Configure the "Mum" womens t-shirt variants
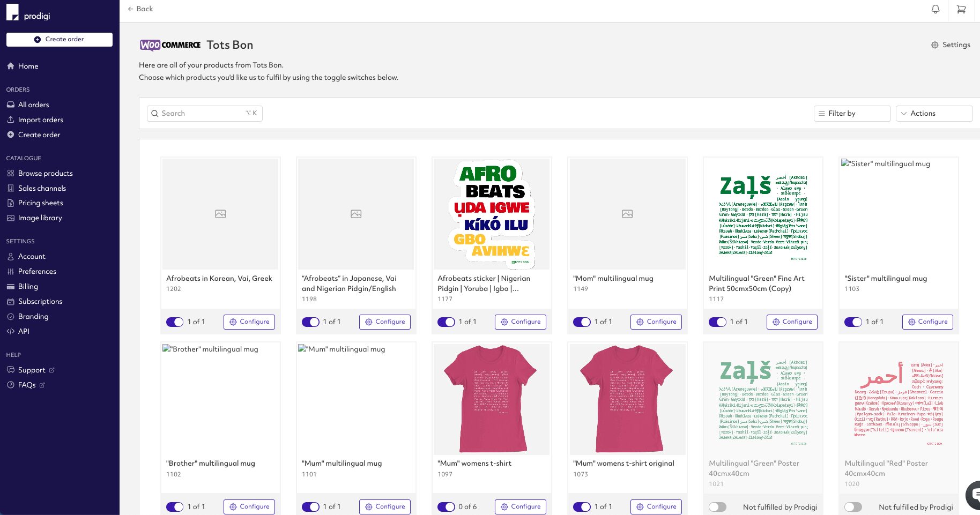Screen dimensions: 980x515 (x=520, y=507)
